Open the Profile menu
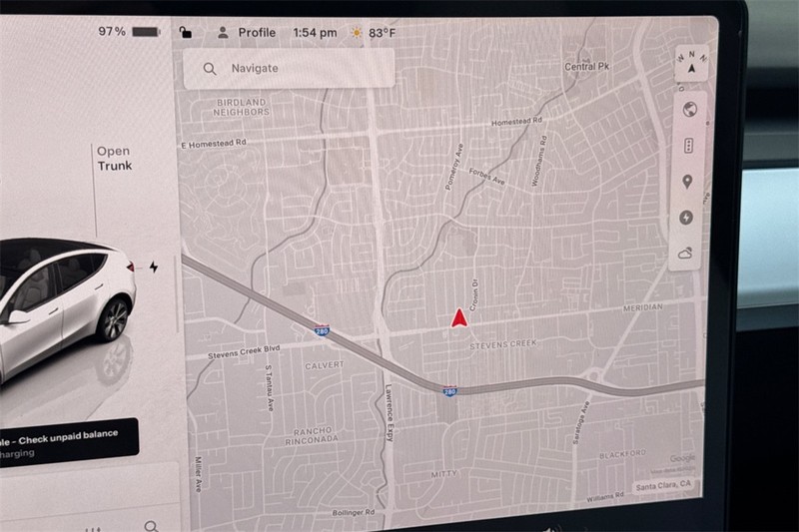This screenshot has height=532, width=799. [x=247, y=33]
